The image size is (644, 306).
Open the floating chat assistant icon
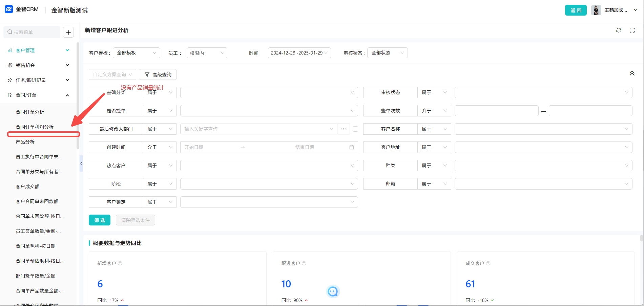(333, 291)
